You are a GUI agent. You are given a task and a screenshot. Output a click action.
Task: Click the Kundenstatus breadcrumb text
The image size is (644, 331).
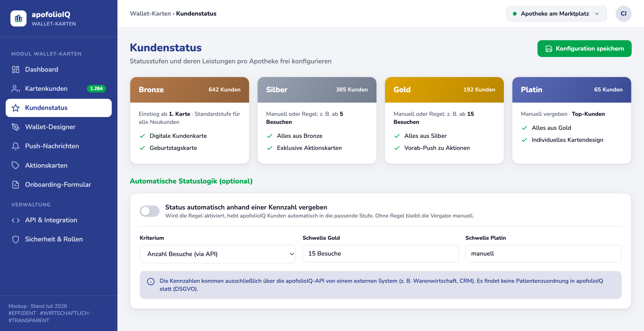point(196,13)
